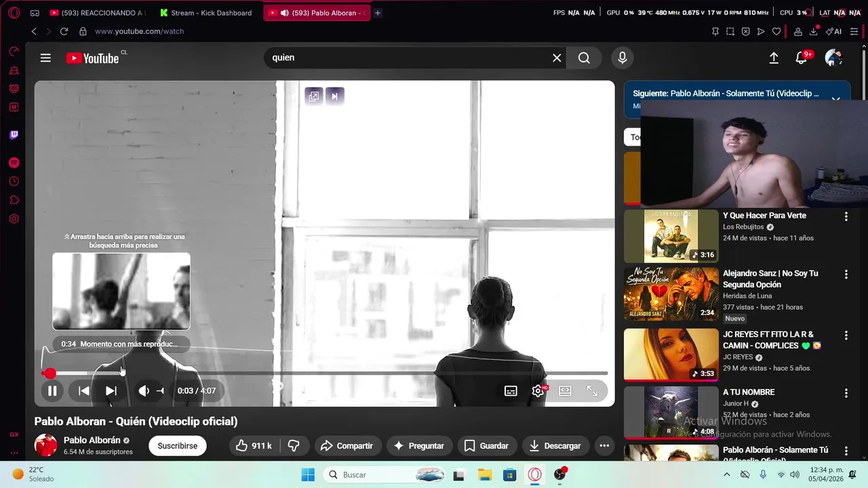Open options for JC REYES COMPLICES video
Viewport: 868px width, 488px height.
846,335
